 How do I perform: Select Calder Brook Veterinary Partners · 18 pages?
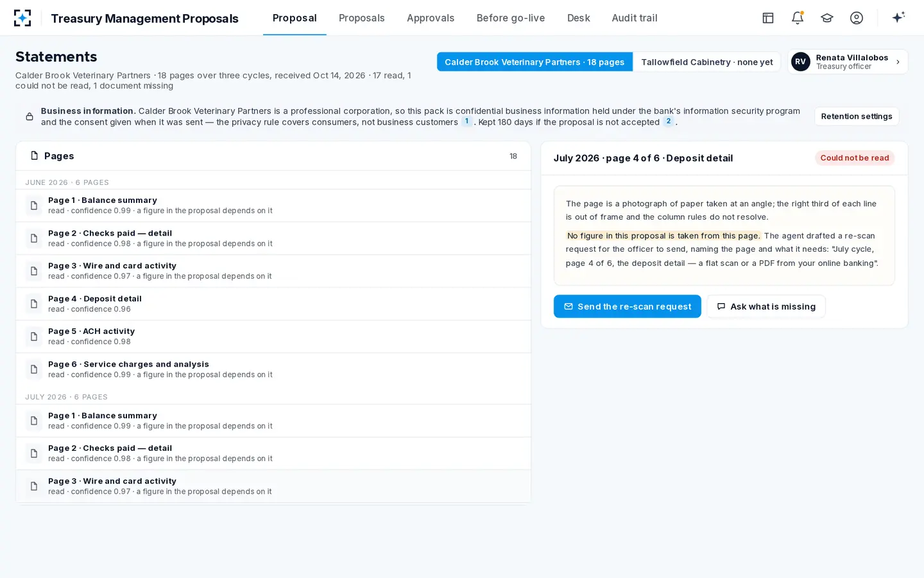tap(535, 62)
